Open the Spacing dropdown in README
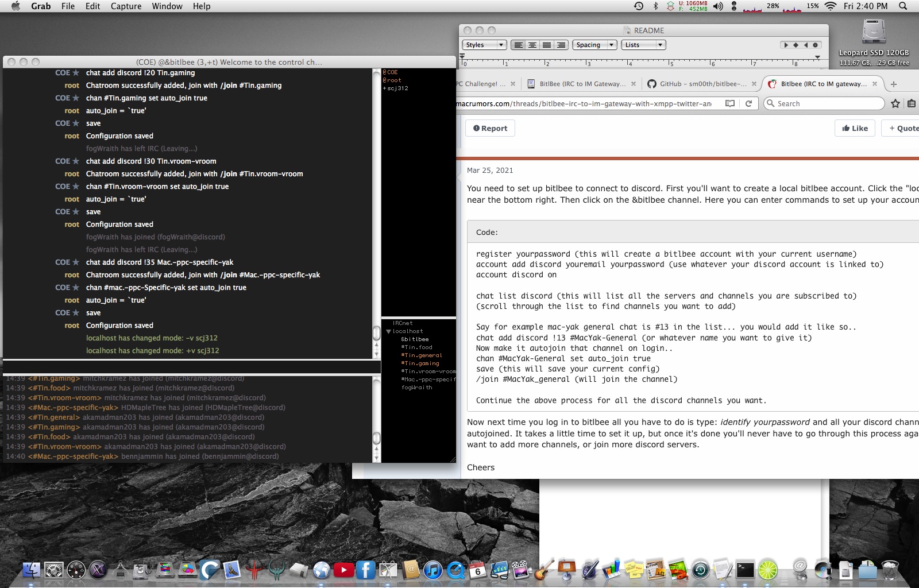This screenshot has height=588, width=919. tap(594, 45)
